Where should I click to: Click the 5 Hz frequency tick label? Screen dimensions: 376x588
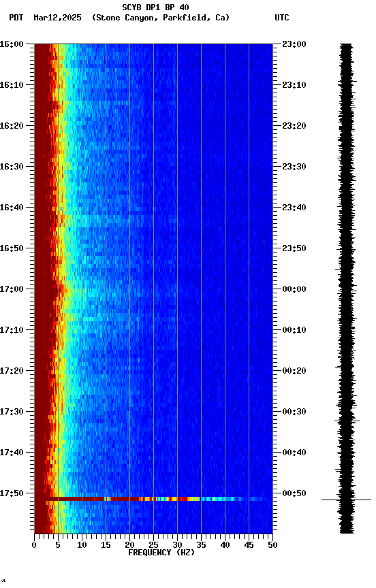[58, 545]
